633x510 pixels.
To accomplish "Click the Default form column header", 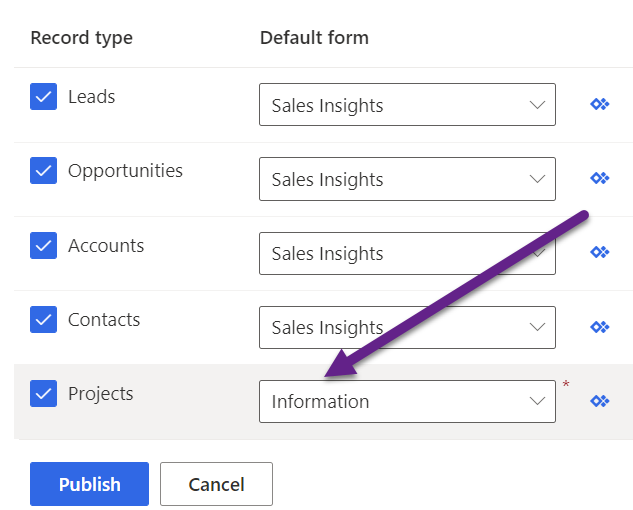I will tap(314, 38).
